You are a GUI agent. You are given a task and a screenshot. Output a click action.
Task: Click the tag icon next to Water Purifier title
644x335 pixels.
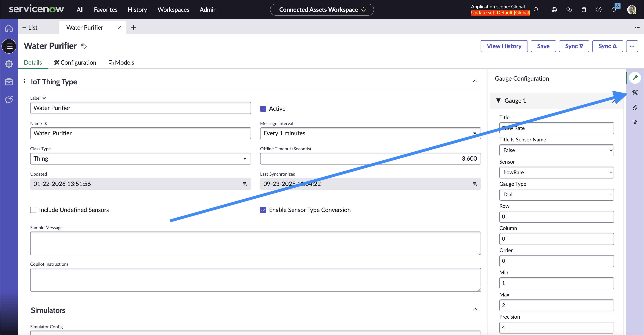(84, 46)
